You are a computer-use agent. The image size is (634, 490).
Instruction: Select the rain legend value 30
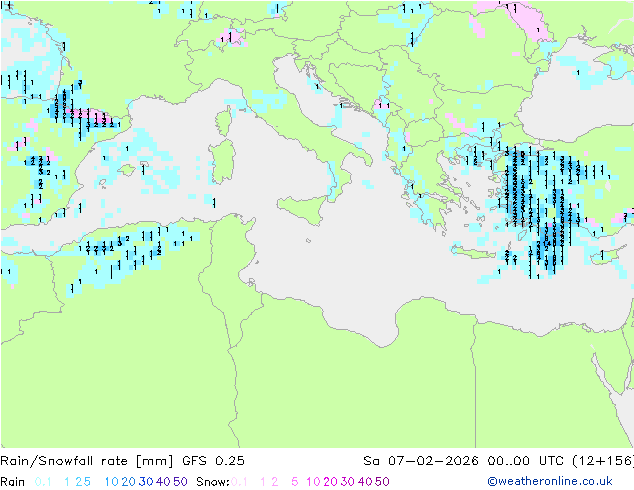[146, 482]
